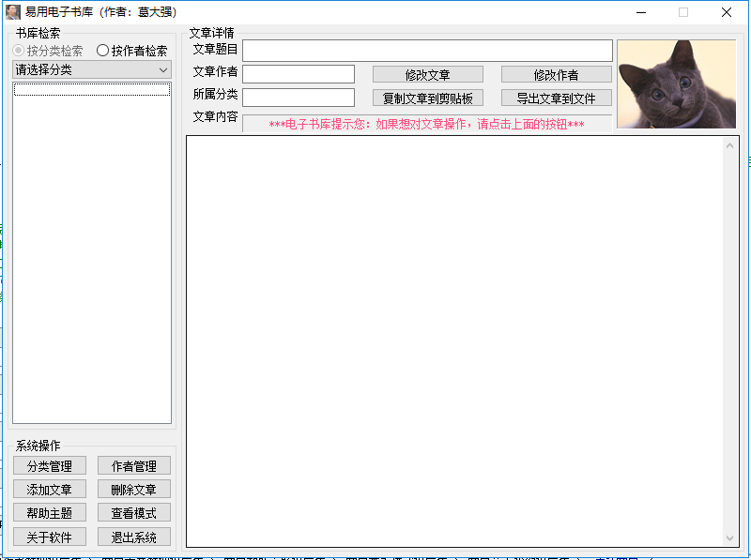Open 作者管理
The width and height of the screenshot is (751, 560).
tap(134, 465)
